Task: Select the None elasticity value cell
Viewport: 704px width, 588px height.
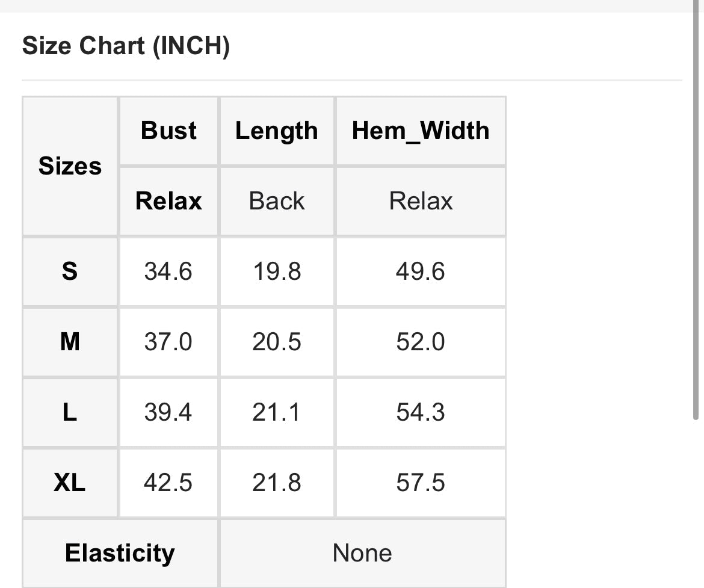Action: (x=362, y=553)
